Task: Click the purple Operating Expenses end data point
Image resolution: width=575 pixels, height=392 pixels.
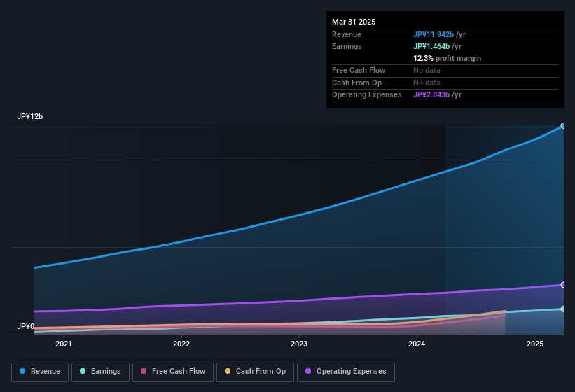Action: (563, 285)
